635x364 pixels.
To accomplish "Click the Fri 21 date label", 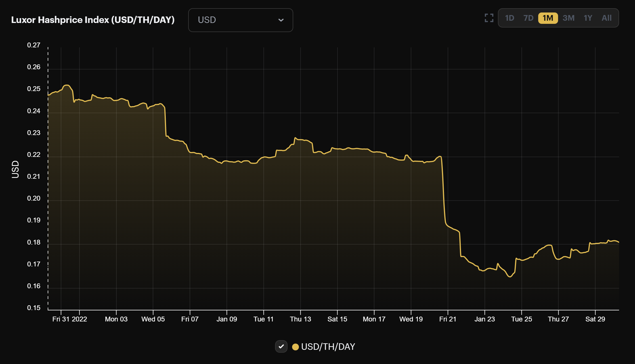I will (x=448, y=319).
